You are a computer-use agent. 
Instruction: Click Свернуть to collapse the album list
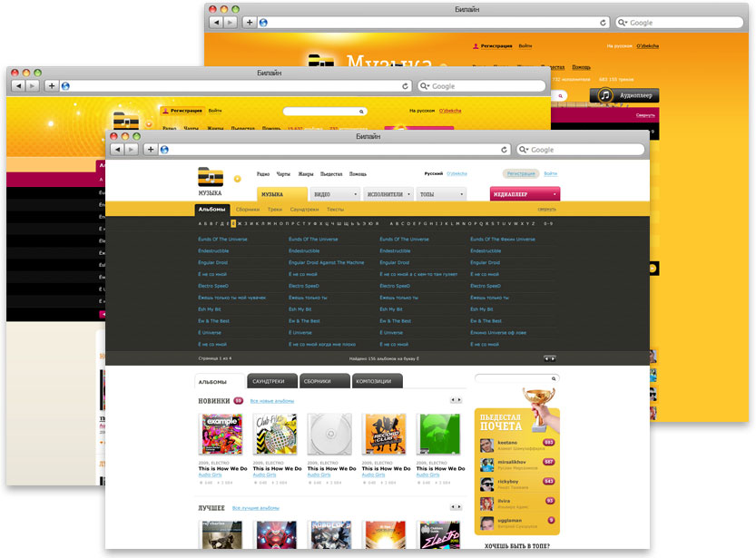tap(546, 209)
